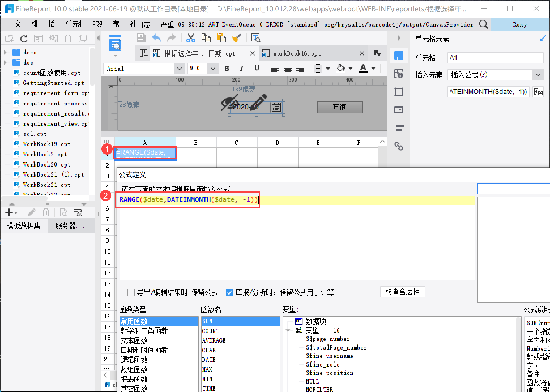Toggle bold formatting
The image size is (550, 392).
(227, 68)
